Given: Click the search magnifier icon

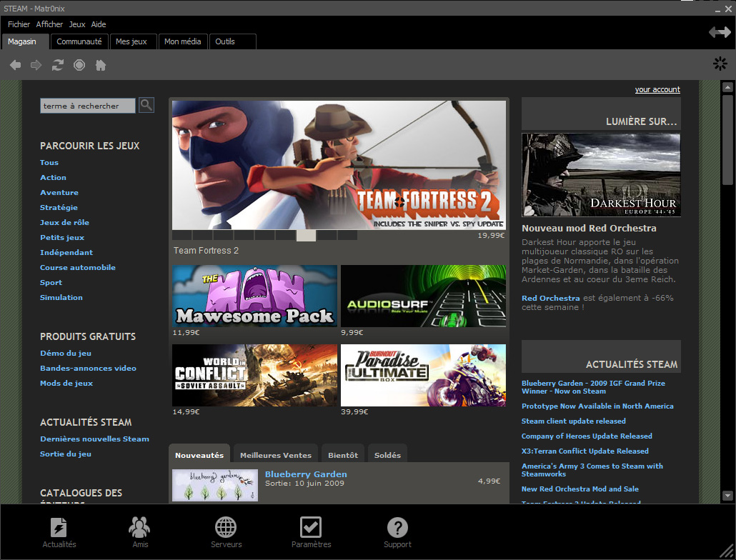Looking at the screenshot, I should coord(146,105).
